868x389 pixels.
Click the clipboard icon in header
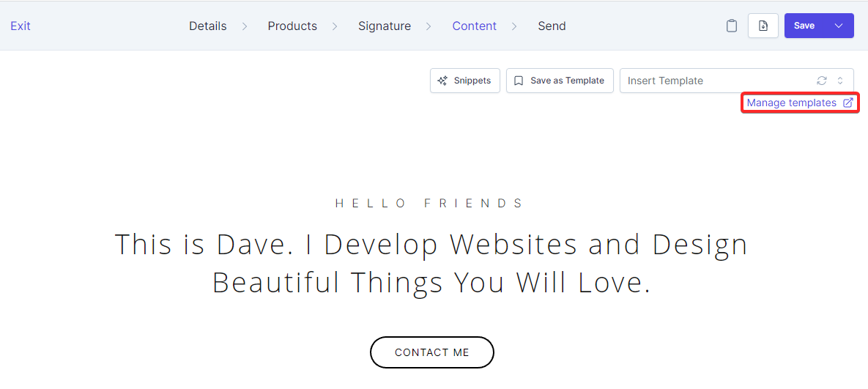coord(731,26)
